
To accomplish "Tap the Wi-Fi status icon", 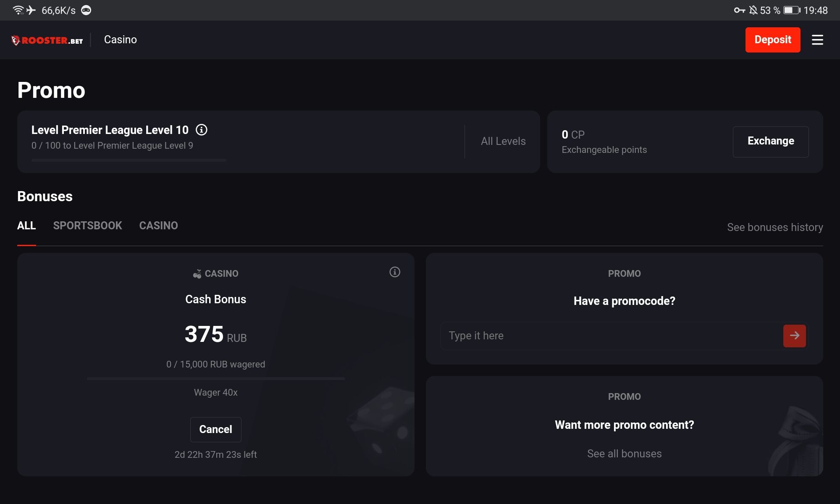I will [x=18, y=10].
